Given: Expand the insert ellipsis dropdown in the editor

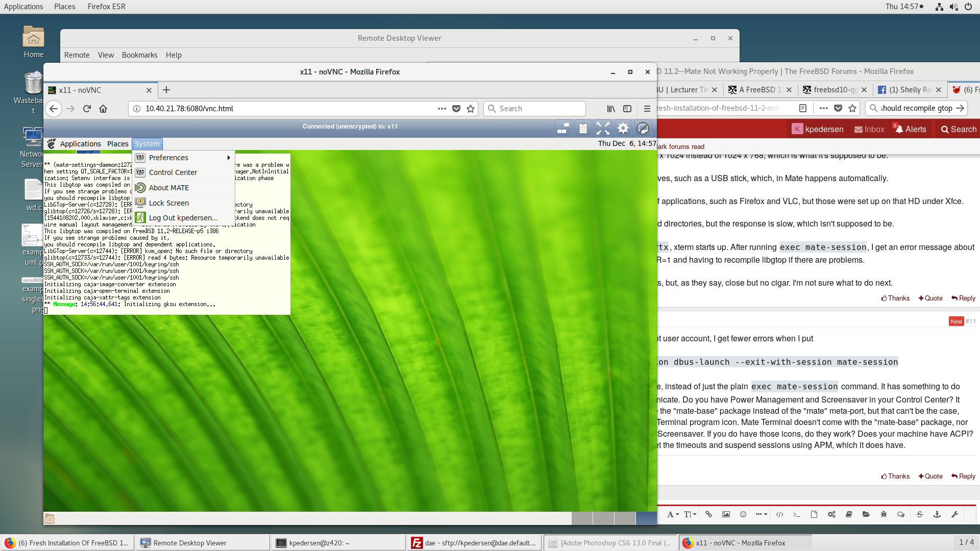Looking at the screenshot, I should click(x=761, y=514).
